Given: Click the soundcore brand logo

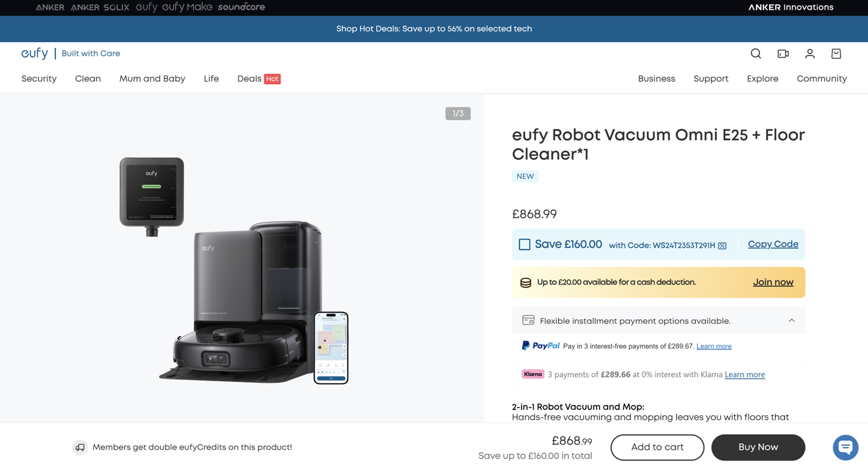Looking at the screenshot, I should (241, 8).
